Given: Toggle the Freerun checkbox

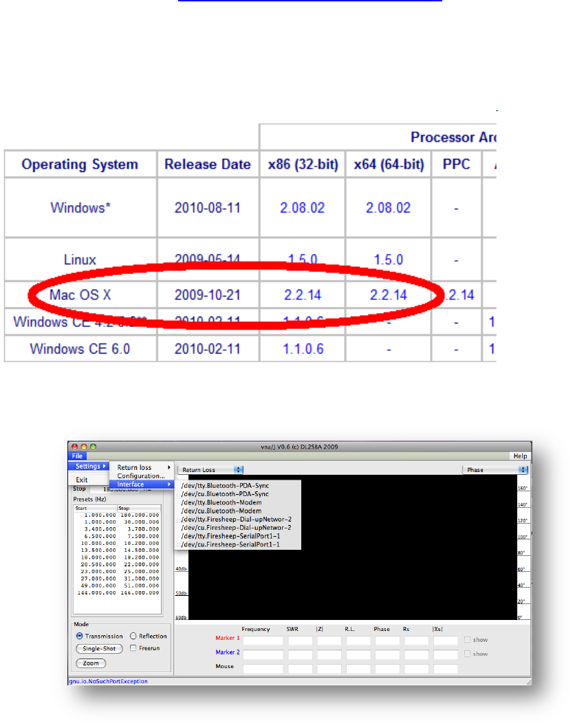Looking at the screenshot, I should pos(133,648).
